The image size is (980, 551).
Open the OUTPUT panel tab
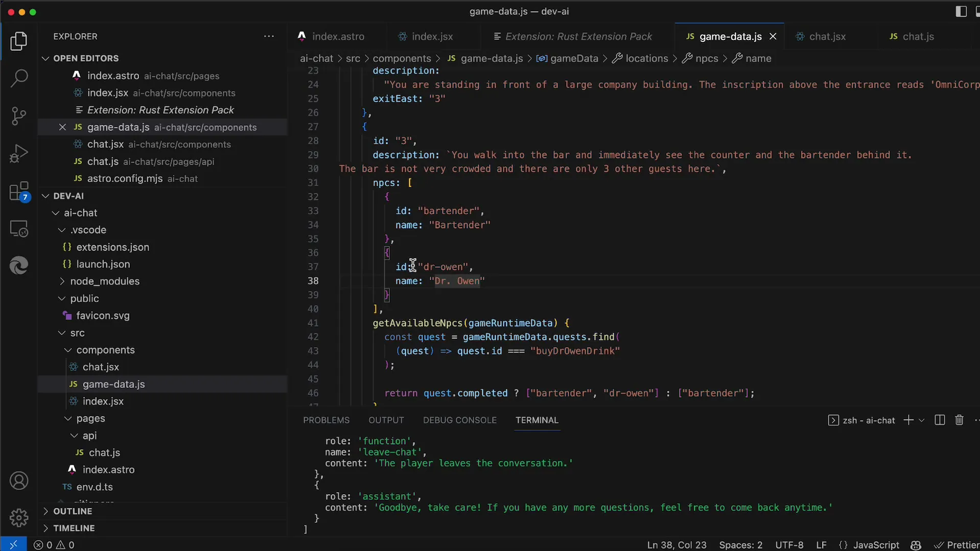386,420
